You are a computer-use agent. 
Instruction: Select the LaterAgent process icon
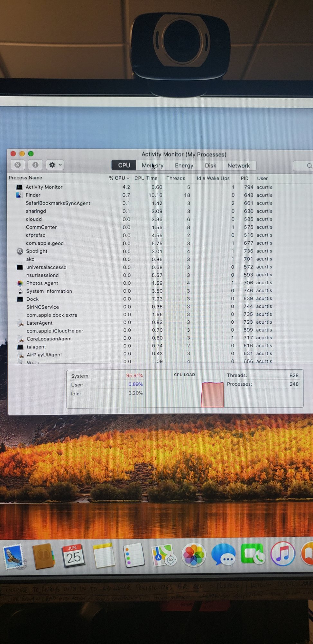[x=21, y=323]
